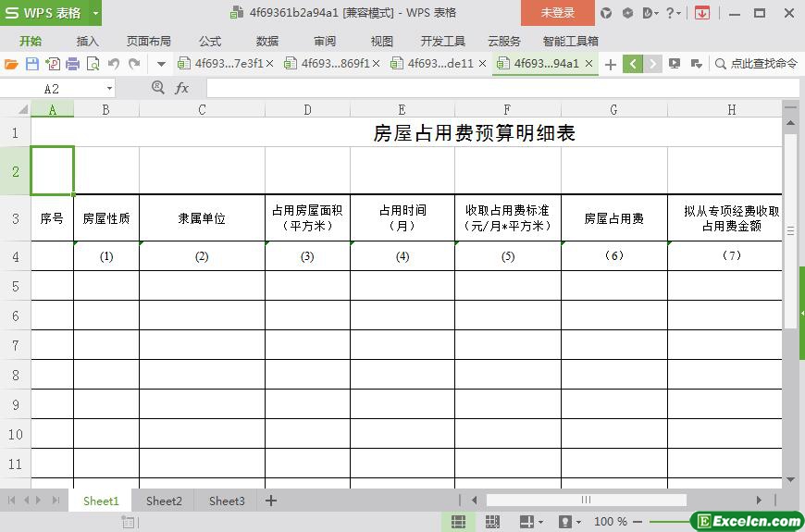Click the 点此查找命令 search box
Viewport: 805px width, 532px height.
757,64
